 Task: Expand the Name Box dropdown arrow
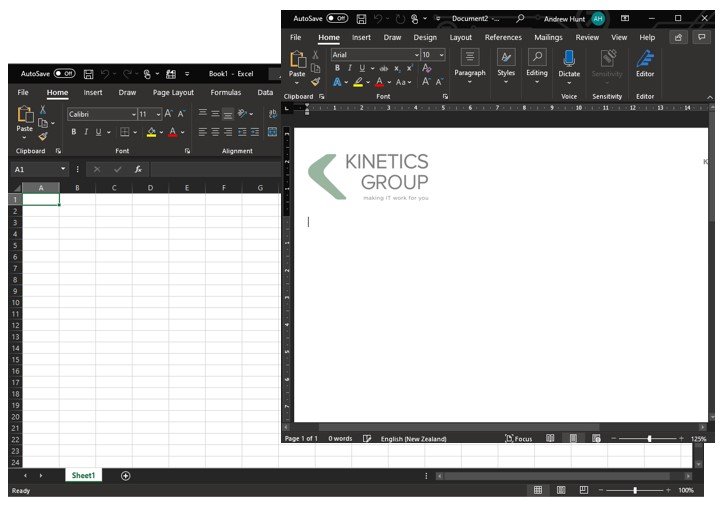[63, 169]
